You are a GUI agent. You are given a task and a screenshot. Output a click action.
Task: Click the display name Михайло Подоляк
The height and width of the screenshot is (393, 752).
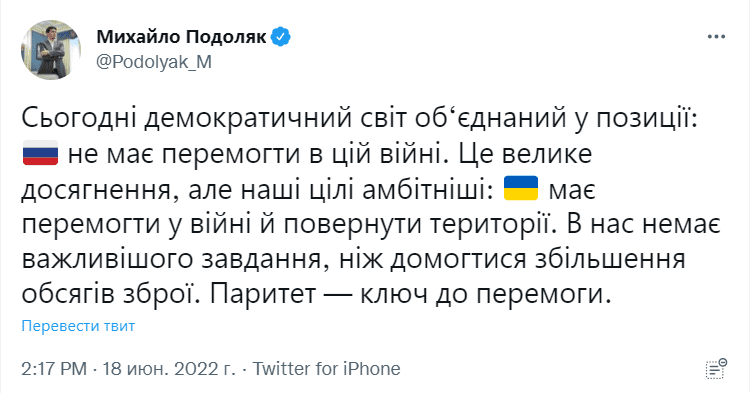181,37
